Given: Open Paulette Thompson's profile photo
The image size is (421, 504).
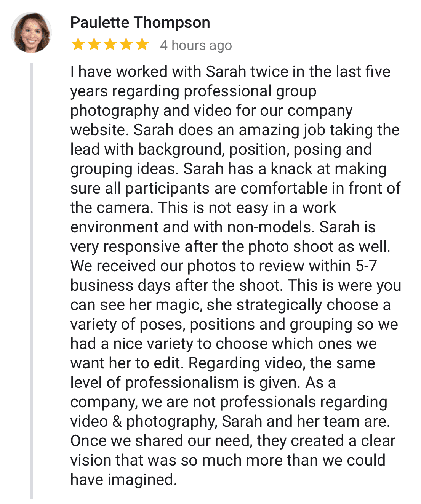Looking at the screenshot, I should 31,32.
